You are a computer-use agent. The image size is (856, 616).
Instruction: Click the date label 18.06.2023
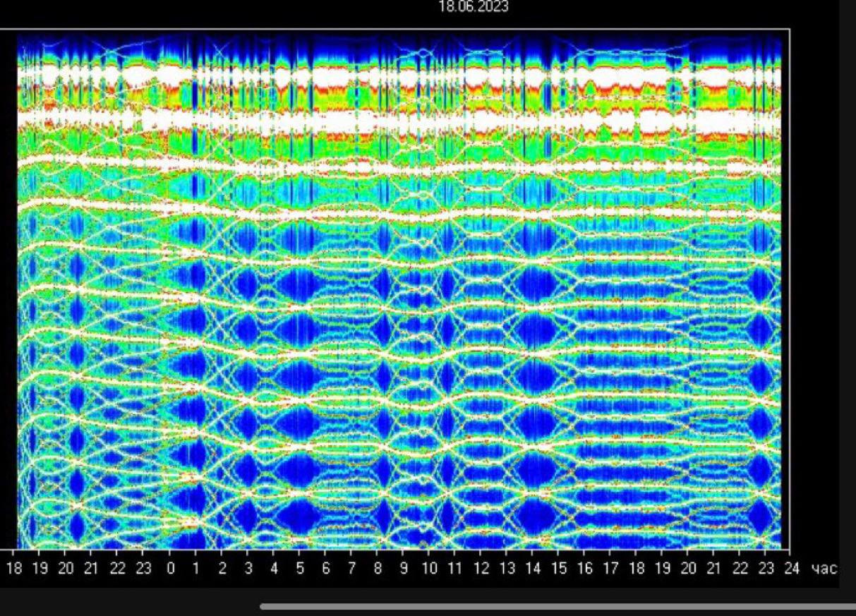tap(473, 7)
